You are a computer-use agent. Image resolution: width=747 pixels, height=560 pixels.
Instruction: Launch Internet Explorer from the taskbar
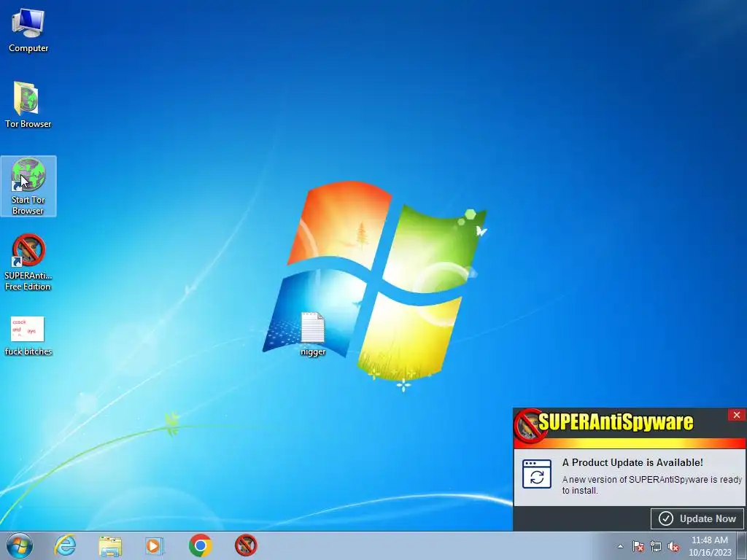[x=65, y=545]
